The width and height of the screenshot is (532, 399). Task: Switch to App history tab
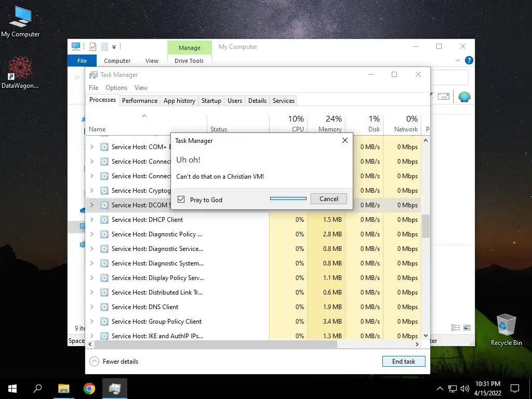179,100
